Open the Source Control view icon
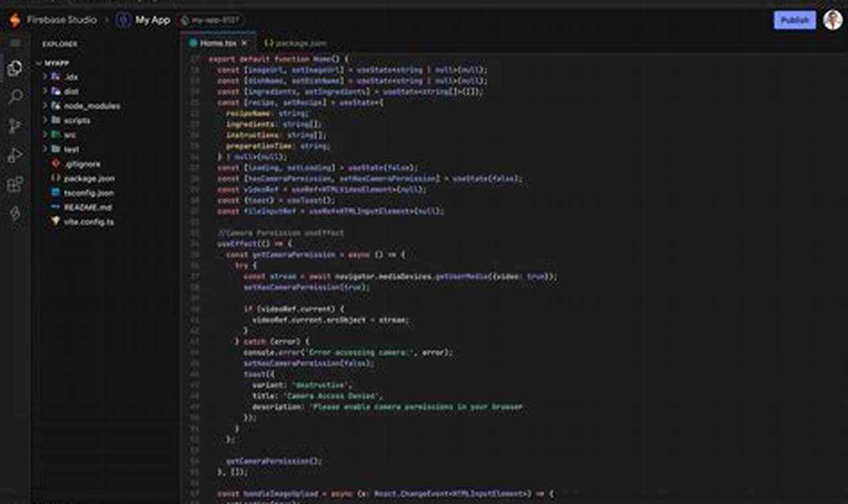 [x=15, y=127]
